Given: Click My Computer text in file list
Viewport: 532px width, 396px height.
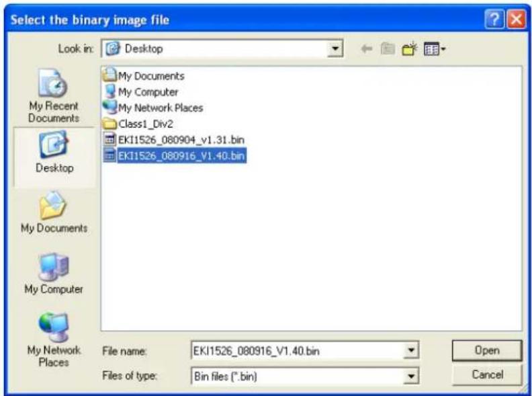Looking at the screenshot, I should pyautogui.click(x=148, y=91).
